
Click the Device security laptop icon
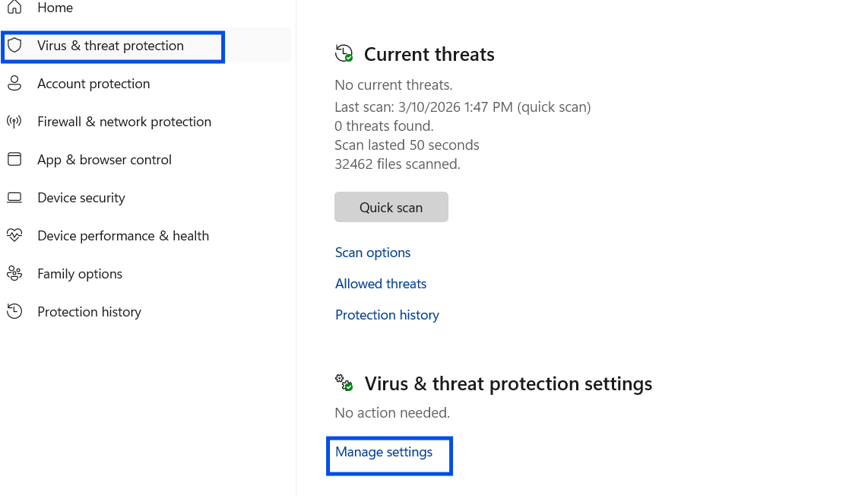pyautogui.click(x=14, y=198)
